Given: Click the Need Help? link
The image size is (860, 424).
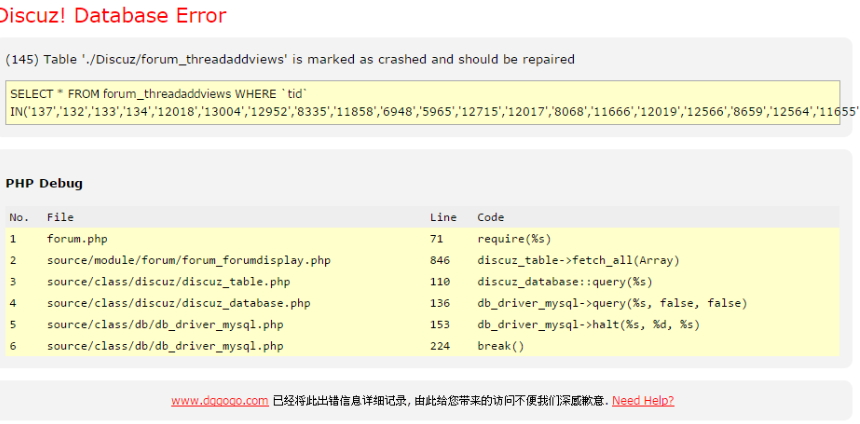Looking at the screenshot, I should [643, 400].
